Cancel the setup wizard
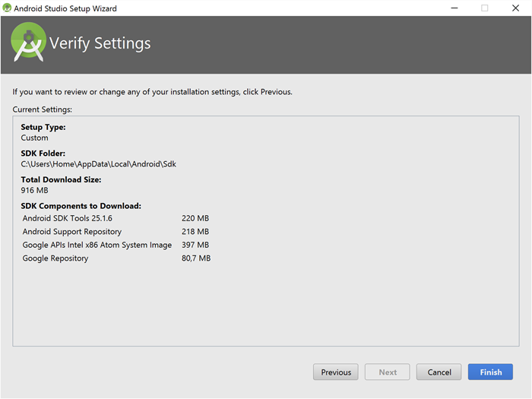This screenshot has height=399, width=532. pos(439,372)
